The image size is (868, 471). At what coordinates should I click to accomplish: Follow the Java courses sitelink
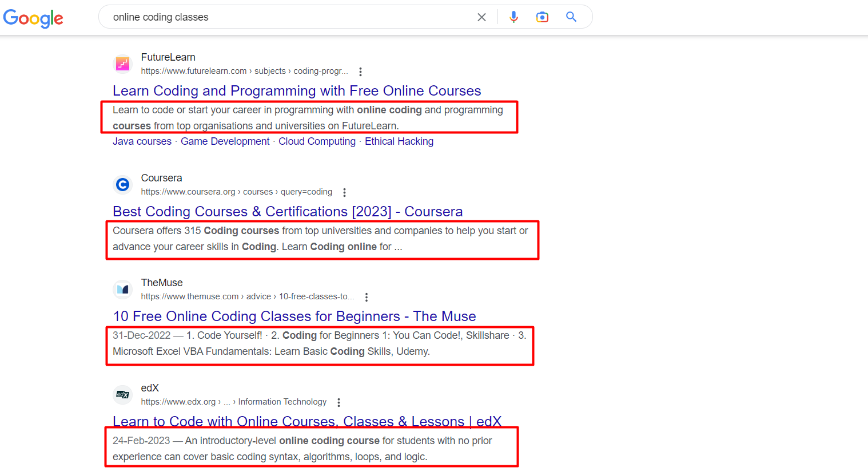(142, 141)
